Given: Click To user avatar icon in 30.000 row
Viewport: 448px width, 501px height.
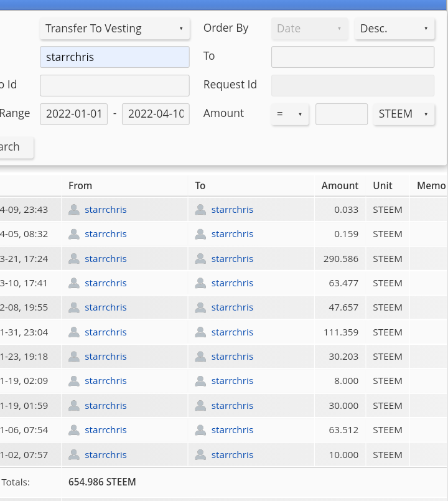Looking at the screenshot, I should [x=200, y=406].
